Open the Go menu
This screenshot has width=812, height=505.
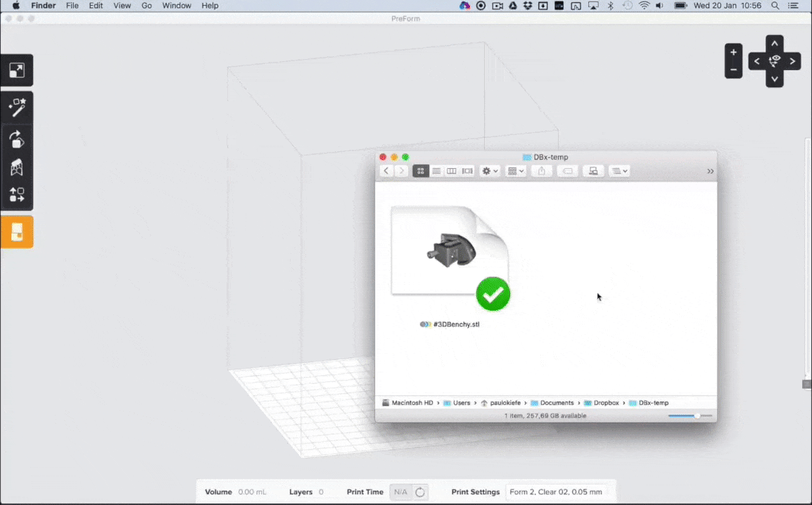pos(146,6)
